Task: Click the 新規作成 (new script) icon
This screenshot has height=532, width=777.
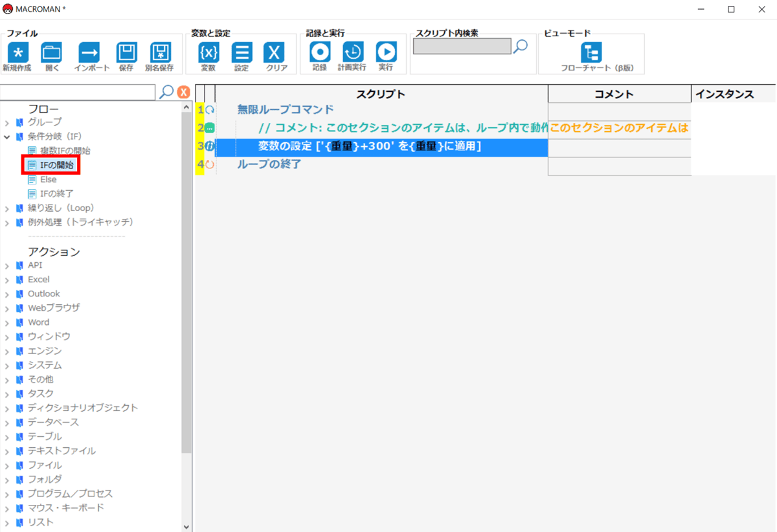Action: (x=17, y=52)
